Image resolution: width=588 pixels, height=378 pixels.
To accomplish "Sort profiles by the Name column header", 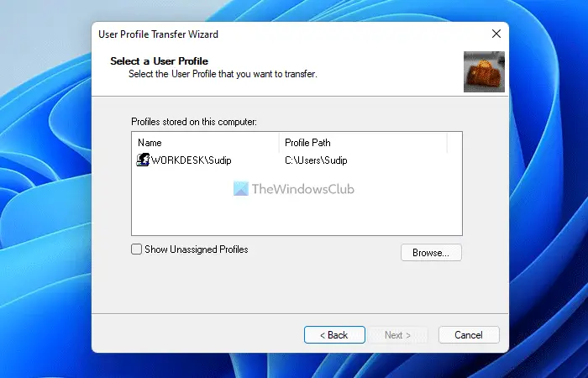I will coord(206,143).
